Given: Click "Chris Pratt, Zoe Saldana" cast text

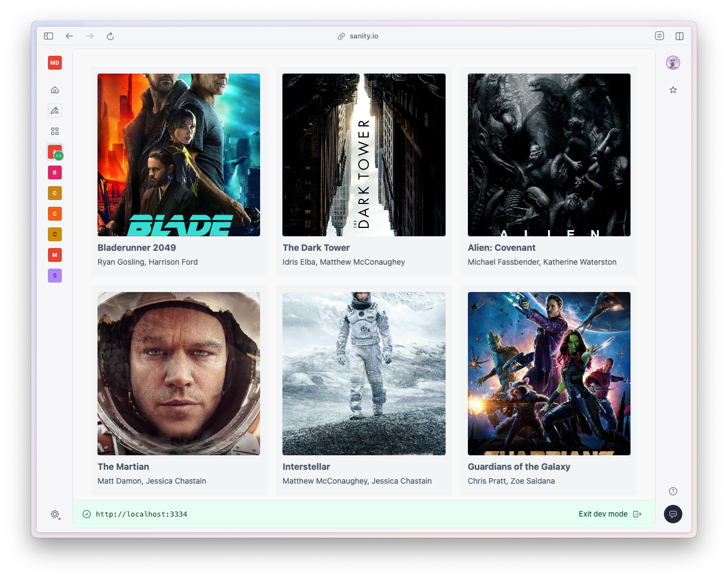Looking at the screenshot, I should (511, 481).
